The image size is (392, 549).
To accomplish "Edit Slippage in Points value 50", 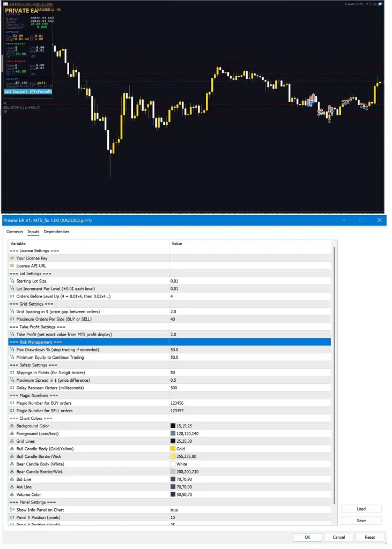I will 250,373.
